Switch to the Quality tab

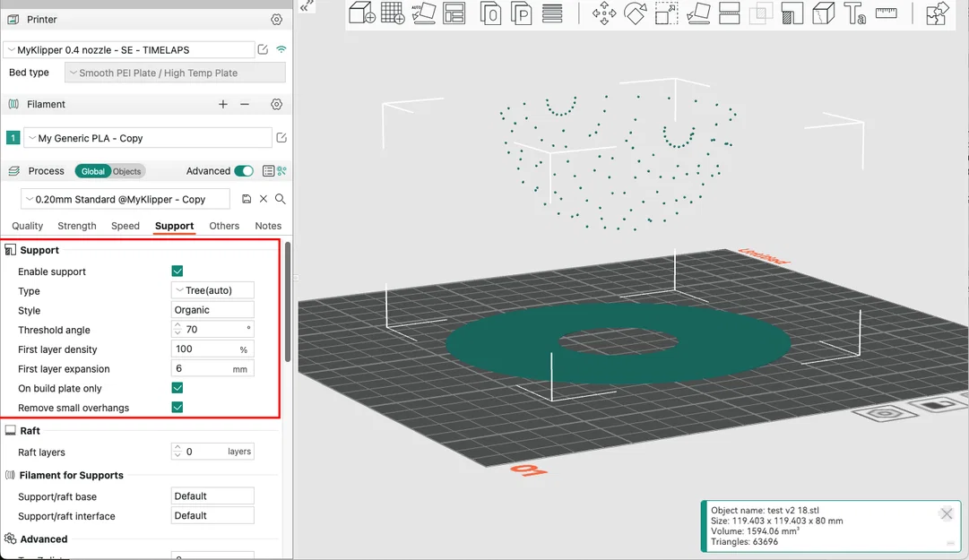pyautogui.click(x=27, y=226)
